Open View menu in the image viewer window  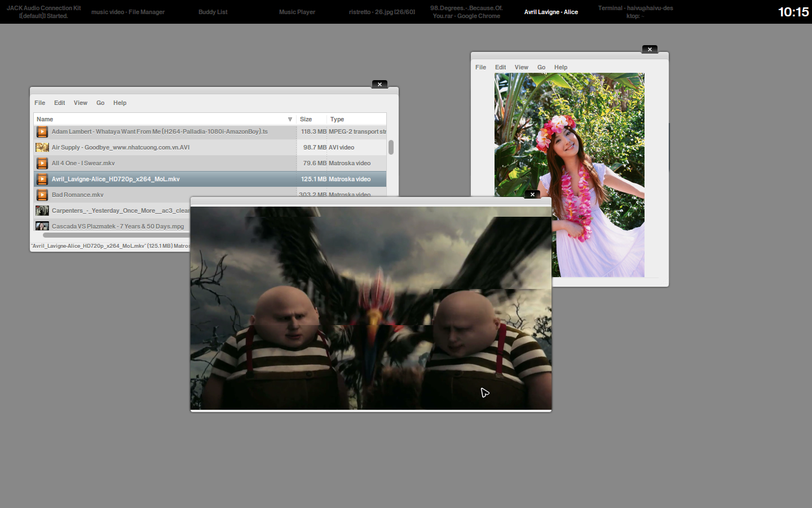pos(521,67)
